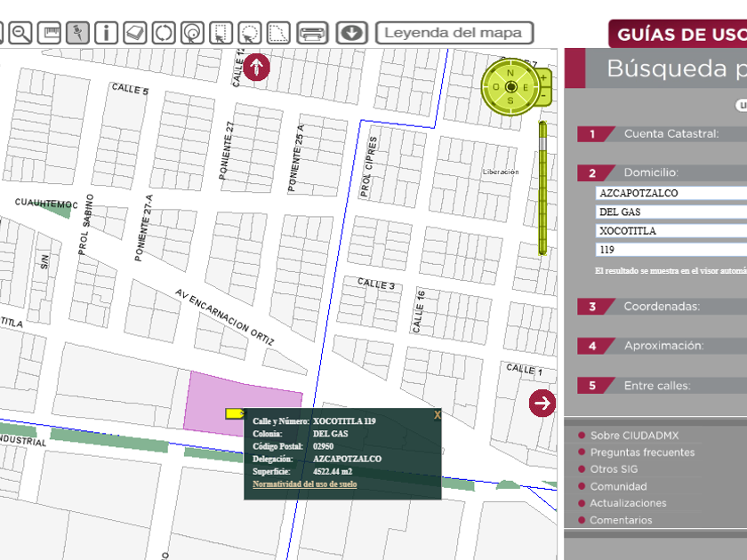The image size is (747, 560).
Task: Click the zoom out magnifier tool
Action: coord(20,34)
